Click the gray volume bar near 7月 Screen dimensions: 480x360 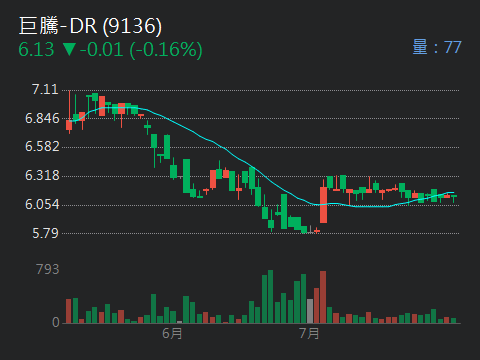310,311
